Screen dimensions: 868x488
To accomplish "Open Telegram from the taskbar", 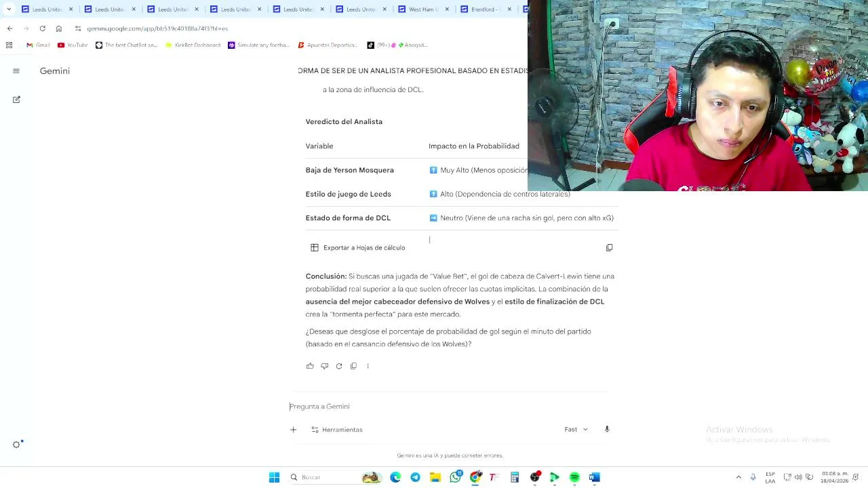I will [415, 477].
